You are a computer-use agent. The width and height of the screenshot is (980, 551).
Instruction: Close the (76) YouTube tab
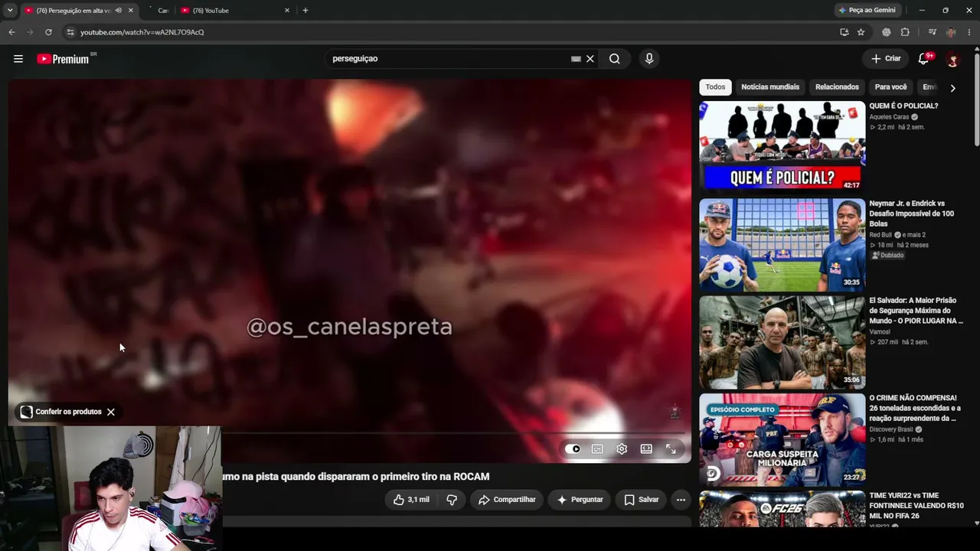(x=287, y=11)
